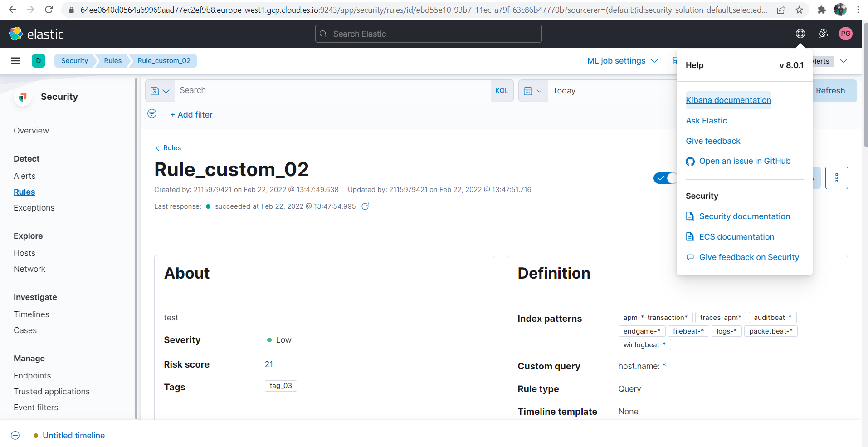Click inside the Search Elastic field
This screenshot has height=447, width=868.
tap(428, 34)
